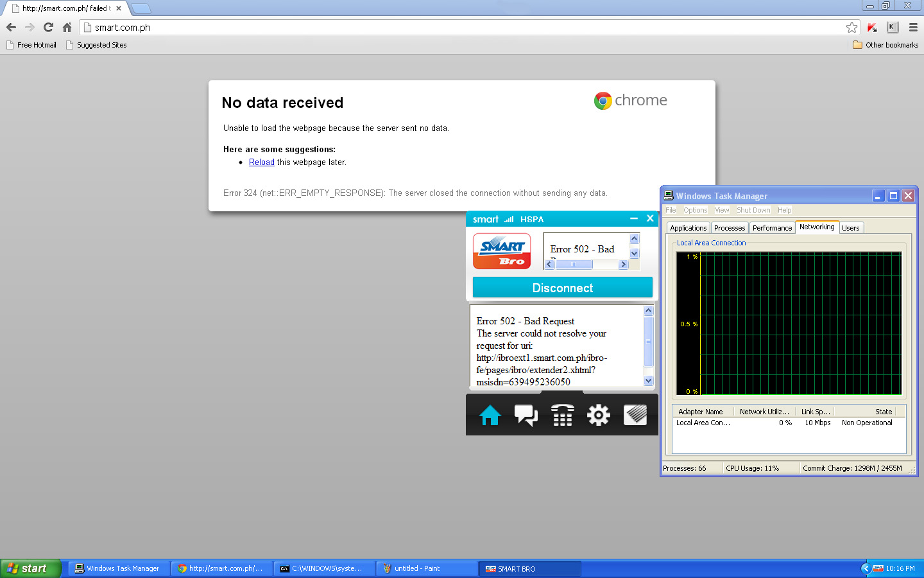This screenshot has height=578, width=924.
Task: Open the Smart Bro striped card icon
Action: click(x=635, y=415)
